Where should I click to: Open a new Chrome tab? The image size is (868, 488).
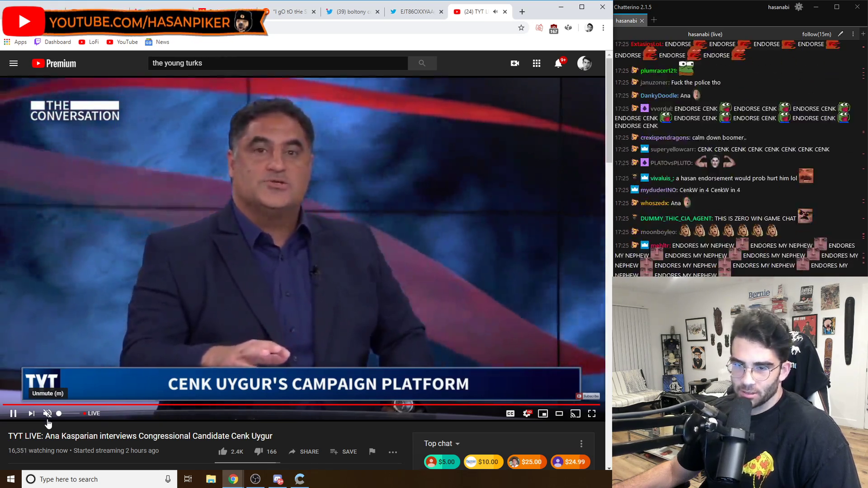tap(522, 11)
